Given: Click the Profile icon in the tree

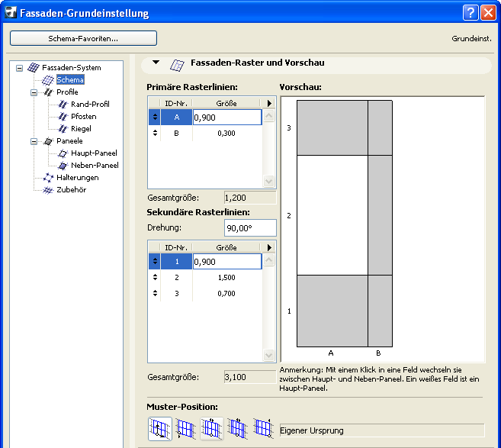Looking at the screenshot, I should (48, 92).
